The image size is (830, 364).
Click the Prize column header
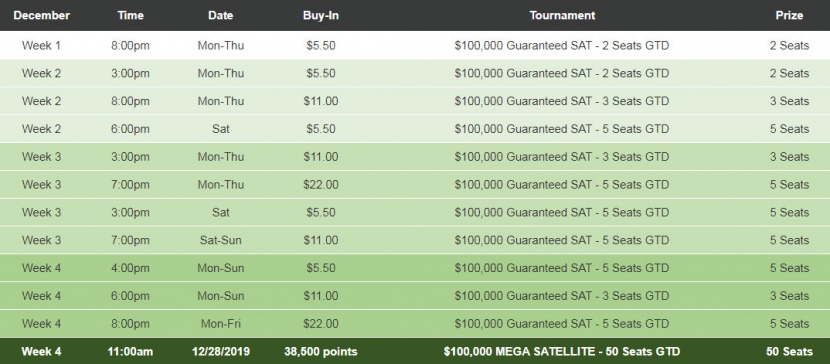789,15
